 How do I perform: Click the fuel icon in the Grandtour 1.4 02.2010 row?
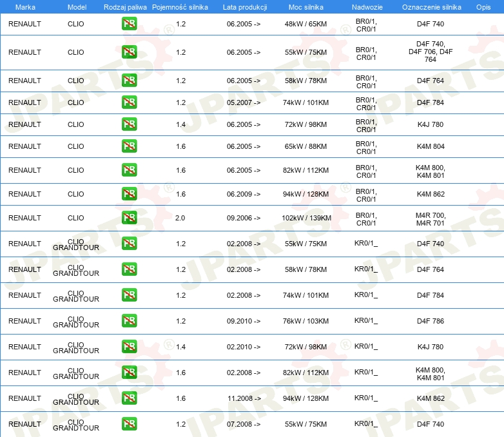(129, 346)
